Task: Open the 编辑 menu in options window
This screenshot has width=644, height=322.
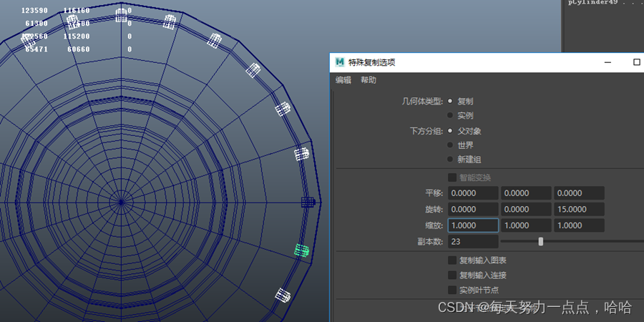Action: point(343,80)
